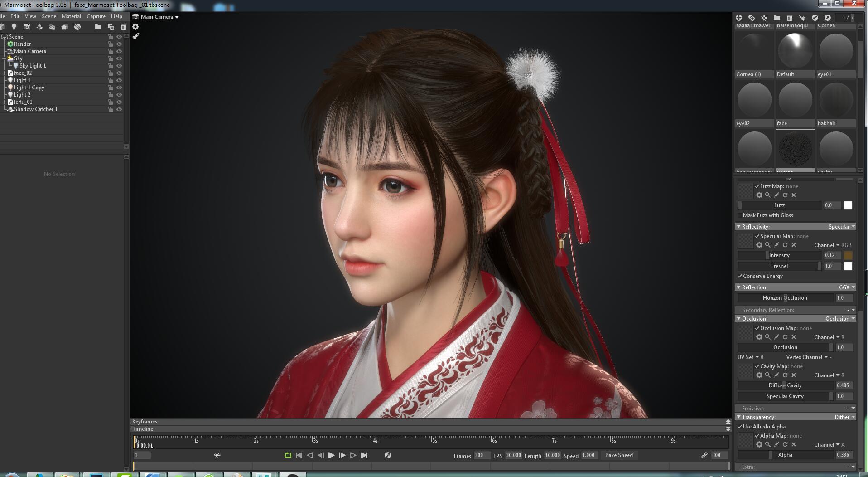Play the animation
Image resolution: width=868 pixels, height=477 pixels.
pyautogui.click(x=331, y=455)
